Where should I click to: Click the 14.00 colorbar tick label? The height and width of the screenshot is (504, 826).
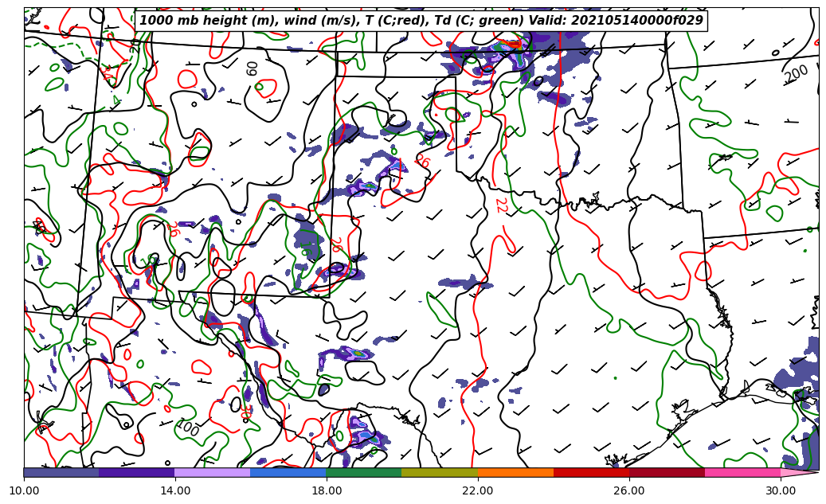(175, 490)
